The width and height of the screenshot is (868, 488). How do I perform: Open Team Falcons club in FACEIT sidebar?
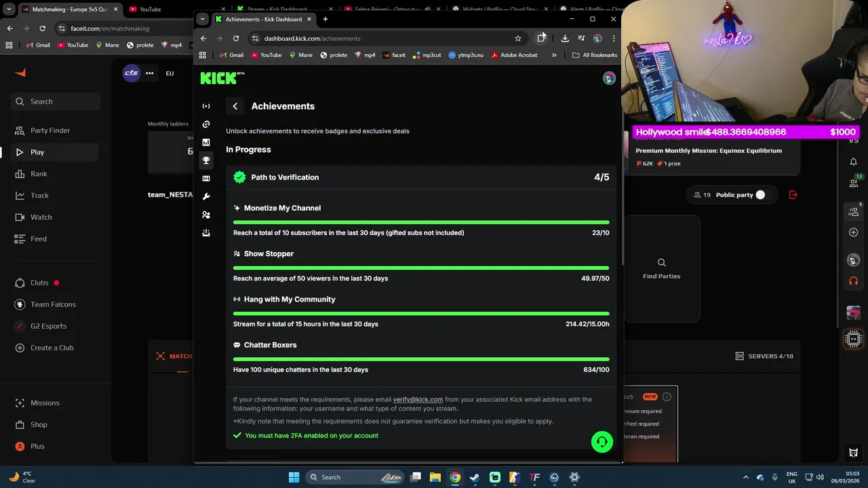(56, 304)
